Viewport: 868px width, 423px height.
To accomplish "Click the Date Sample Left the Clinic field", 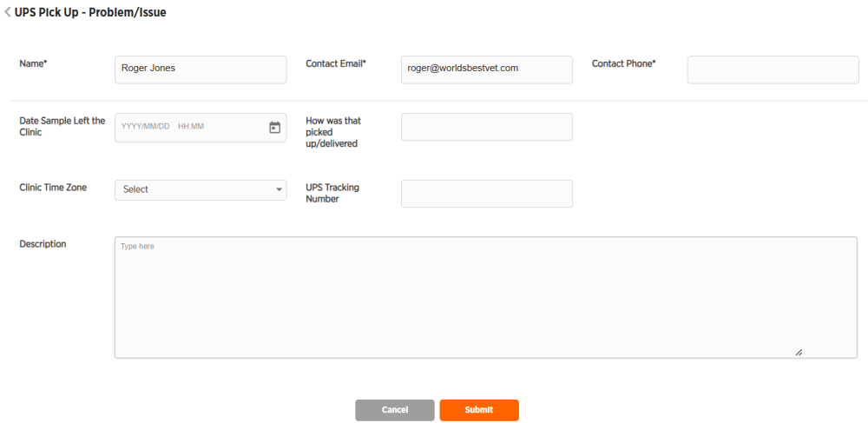I will click(201, 128).
